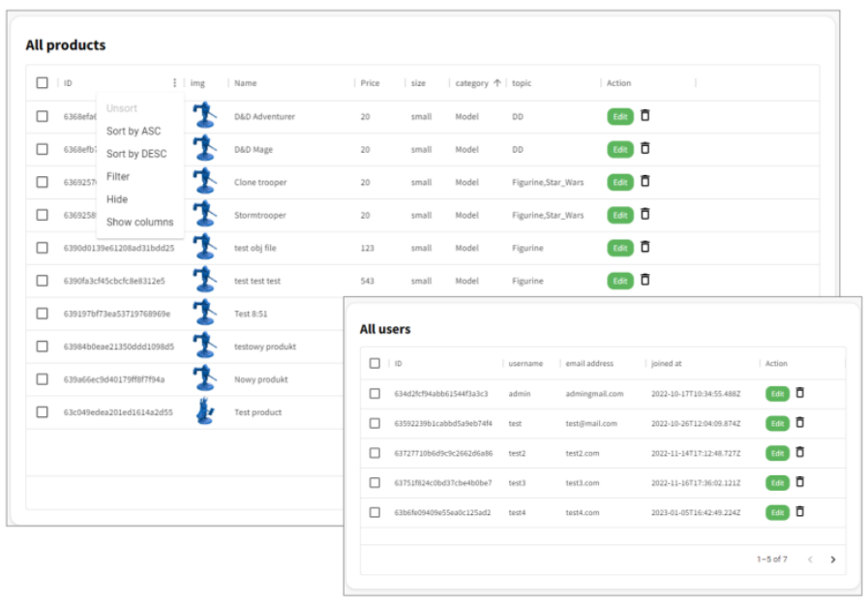Edit the testowy produkt entry
The height and width of the screenshot is (605, 868).
619,346
